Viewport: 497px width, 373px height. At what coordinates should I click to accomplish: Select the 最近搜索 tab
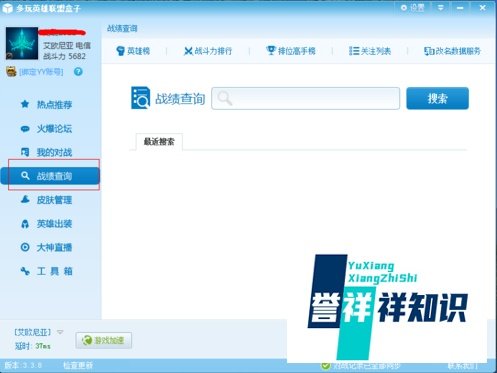click(159, 142)
